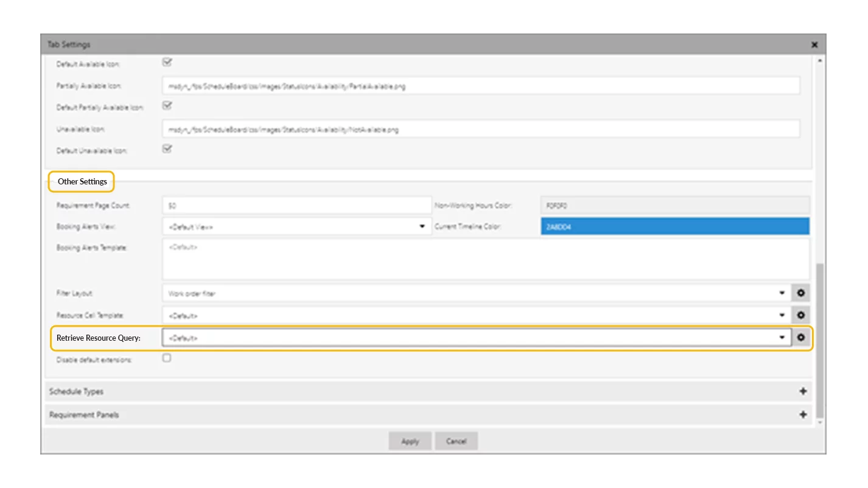Uncheck Default Available Icon checkbox
Screen dimensions: 868x488
167,62
